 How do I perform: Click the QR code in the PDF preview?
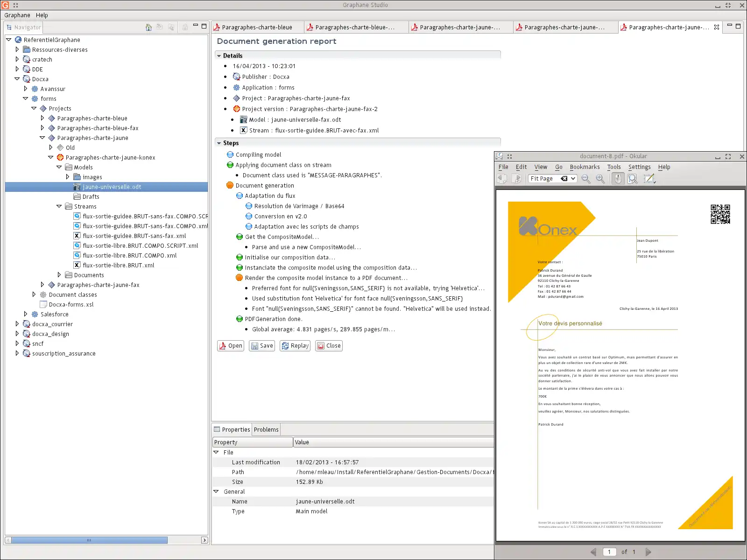point(720,214)
